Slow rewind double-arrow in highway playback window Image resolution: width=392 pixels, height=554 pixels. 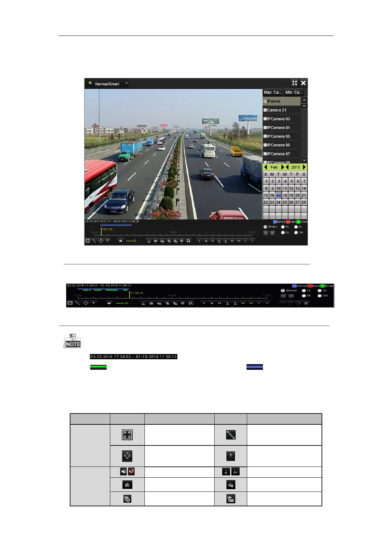[x=232, y=241]
